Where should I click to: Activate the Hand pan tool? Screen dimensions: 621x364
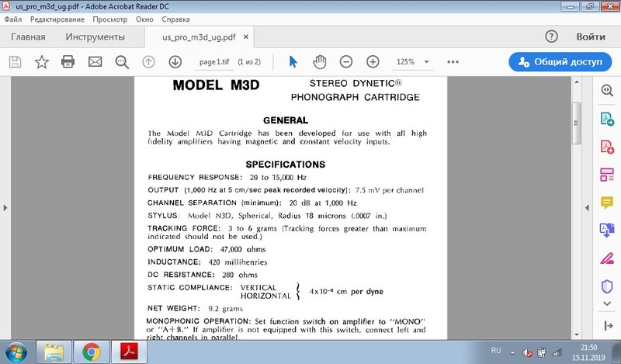pos(320,62)
